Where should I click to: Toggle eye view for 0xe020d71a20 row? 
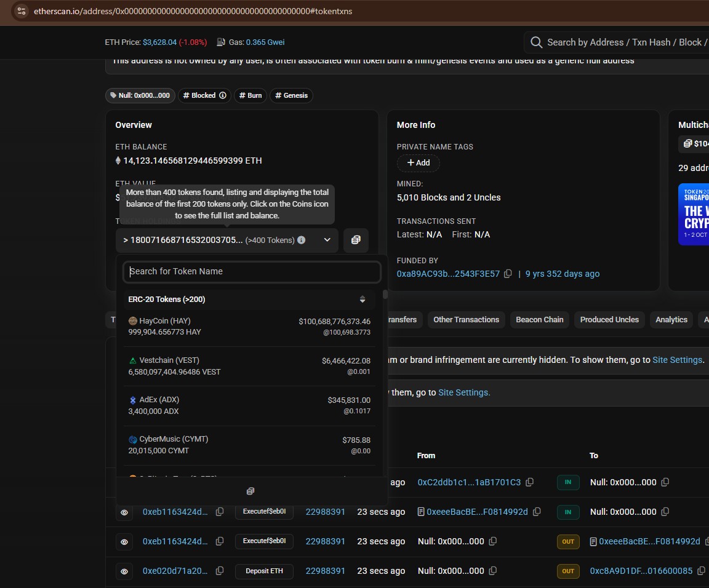124,572
